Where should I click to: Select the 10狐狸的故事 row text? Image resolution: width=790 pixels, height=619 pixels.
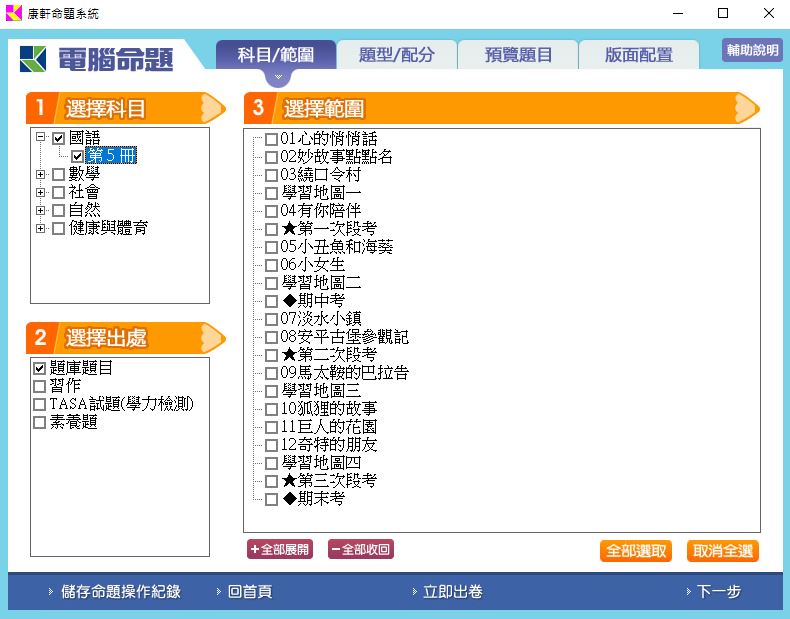pyautogui.click(x=328, y=408)
